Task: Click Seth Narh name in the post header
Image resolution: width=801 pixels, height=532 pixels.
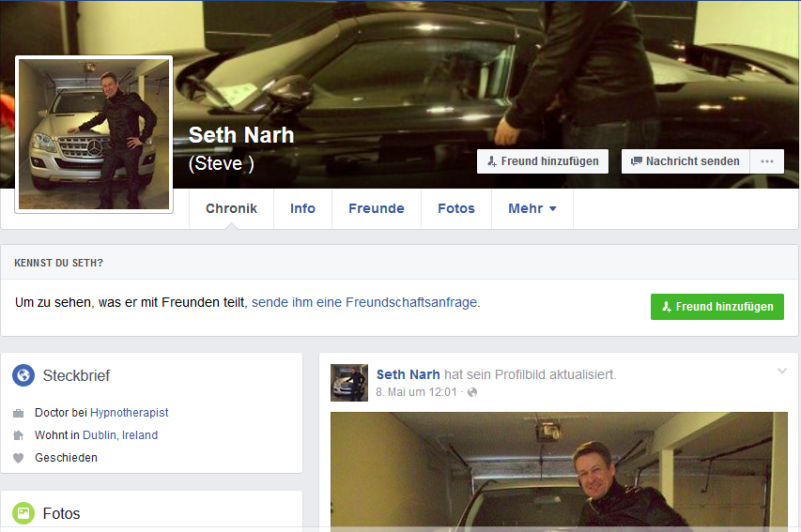Action: point(408,374)
